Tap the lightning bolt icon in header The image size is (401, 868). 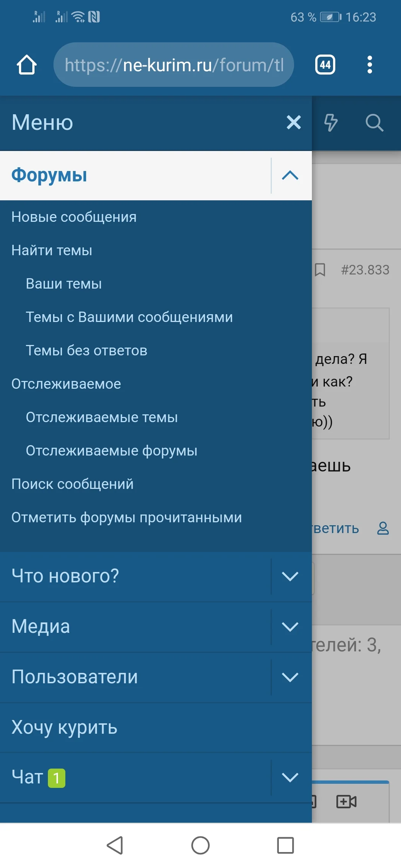[x=332, y=123]
